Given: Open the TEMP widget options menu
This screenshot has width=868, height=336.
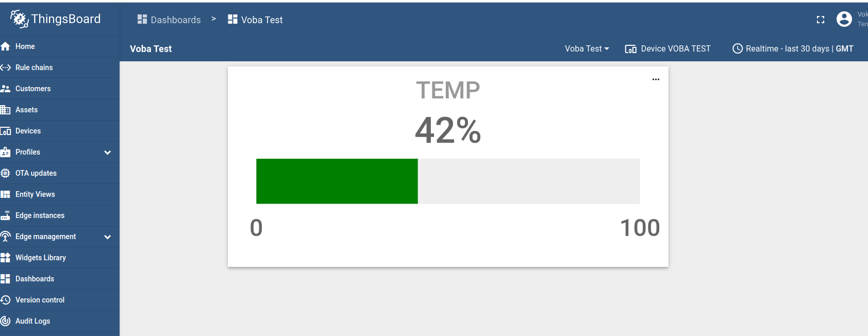Looking at the screenshot, I should [x=655, y=79].
